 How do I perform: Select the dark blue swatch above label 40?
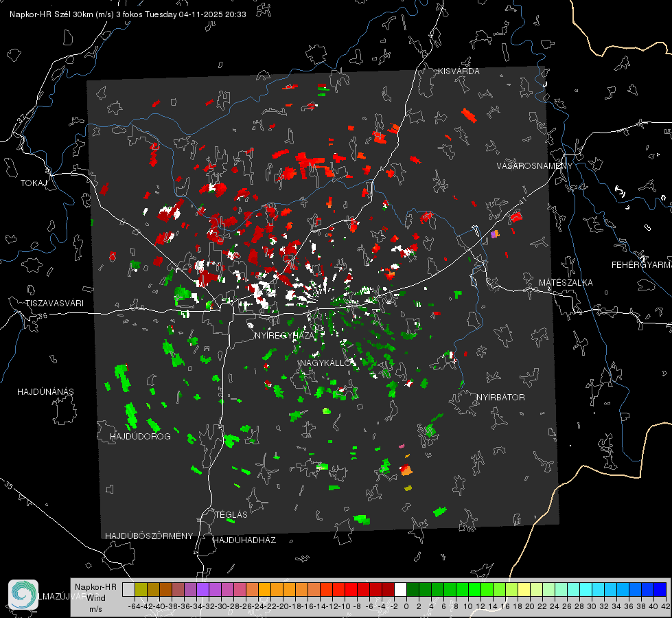660,589
